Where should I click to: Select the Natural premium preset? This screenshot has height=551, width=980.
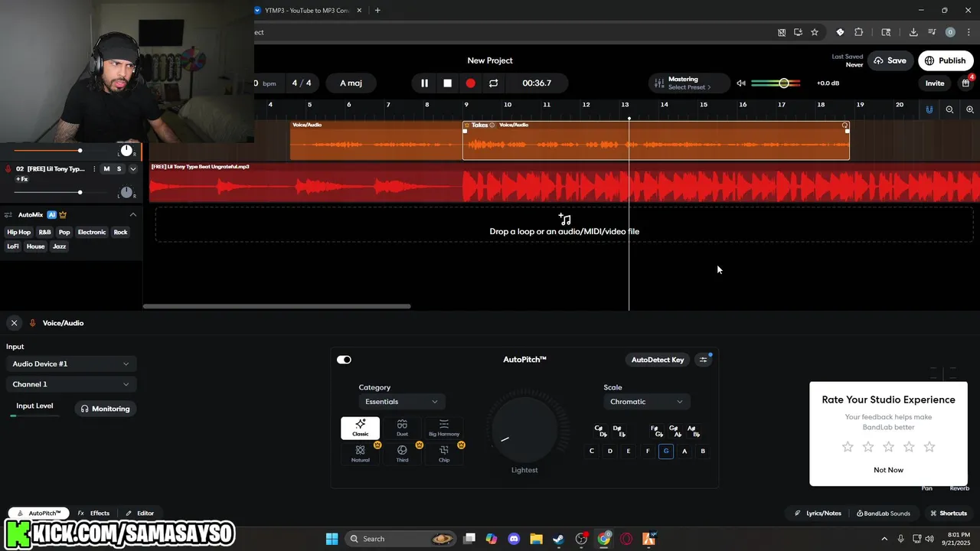pos(360,454)
